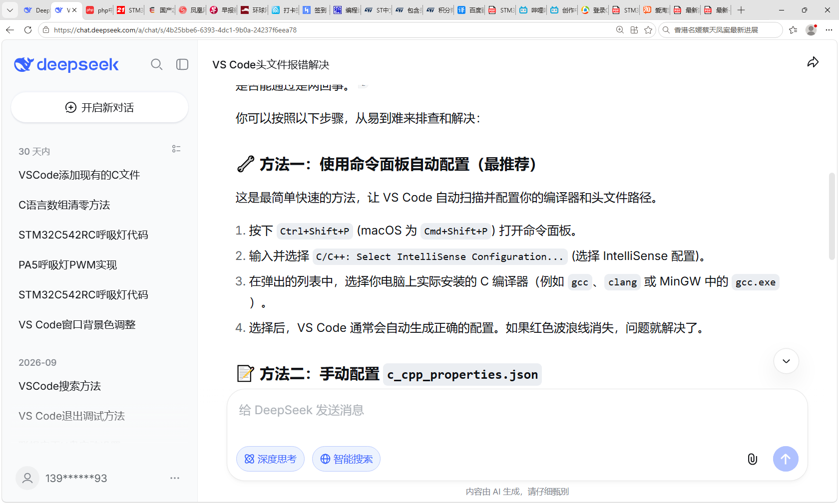Expand tab list chevron at window corner
The height and width of the screenshot is (504, 839).
(x=10, y=10)
